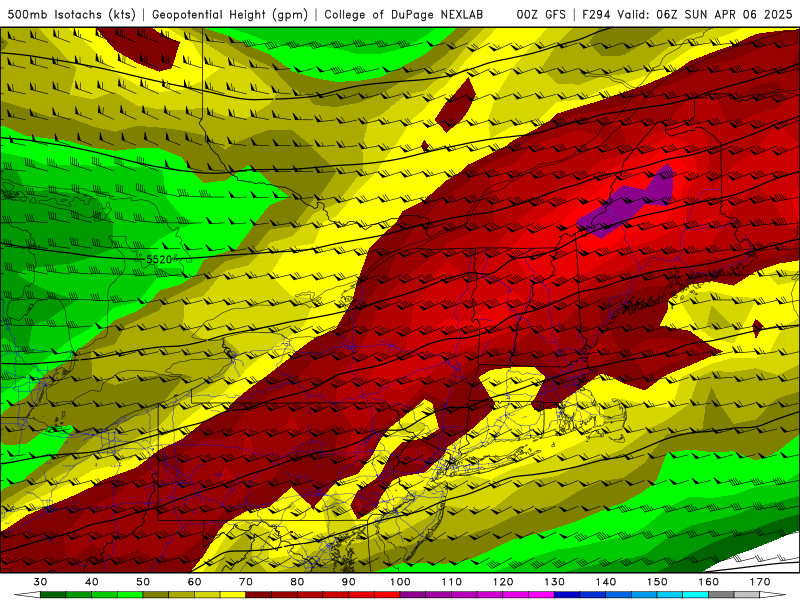Viewport: 800px width, 600px height.
Task: Click the 5520 height contour label
Action: pyautogui.click(x=159, y=259)
